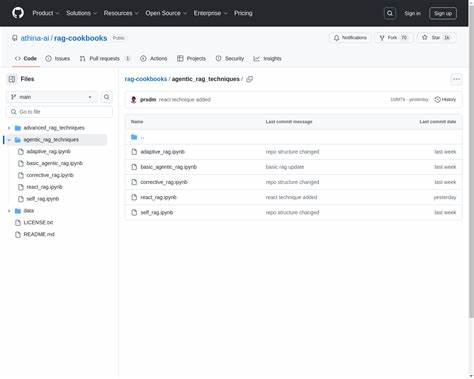Open the three-dots more options menu

point(456,79)
